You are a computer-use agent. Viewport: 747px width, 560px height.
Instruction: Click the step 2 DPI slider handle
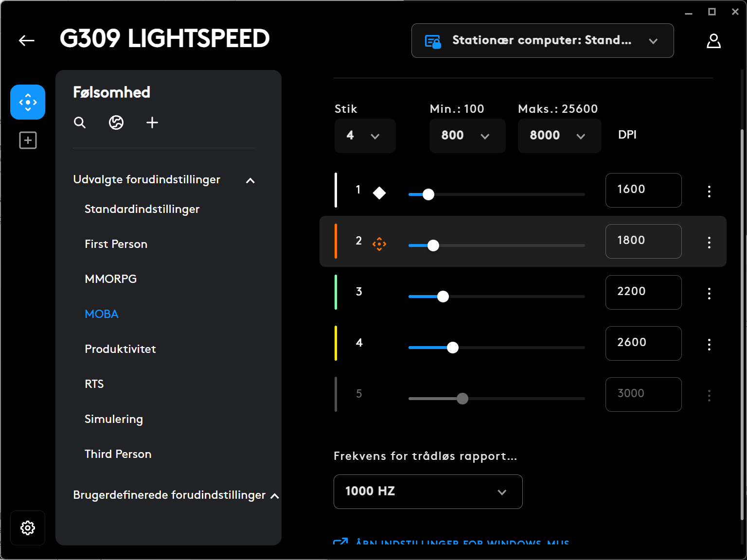click(433, 245)
